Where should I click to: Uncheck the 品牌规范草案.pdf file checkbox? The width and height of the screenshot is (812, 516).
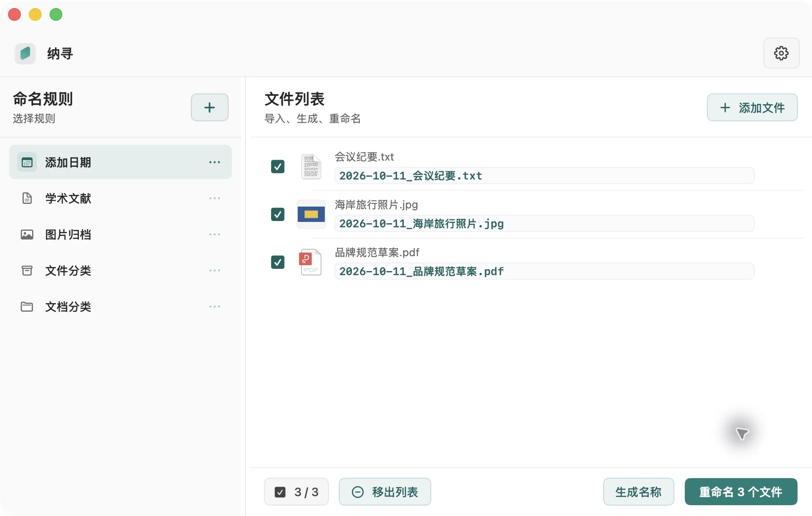click(278, 262)
